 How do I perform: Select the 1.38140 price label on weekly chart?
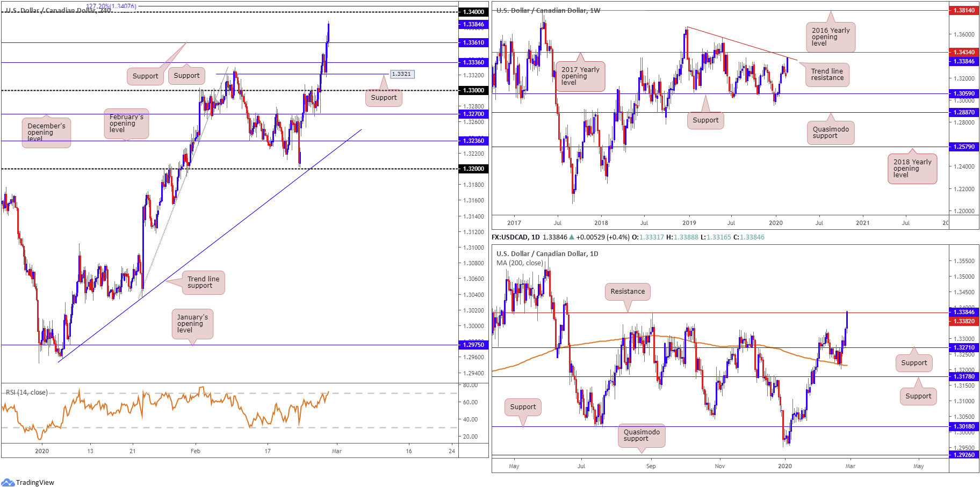964,10
